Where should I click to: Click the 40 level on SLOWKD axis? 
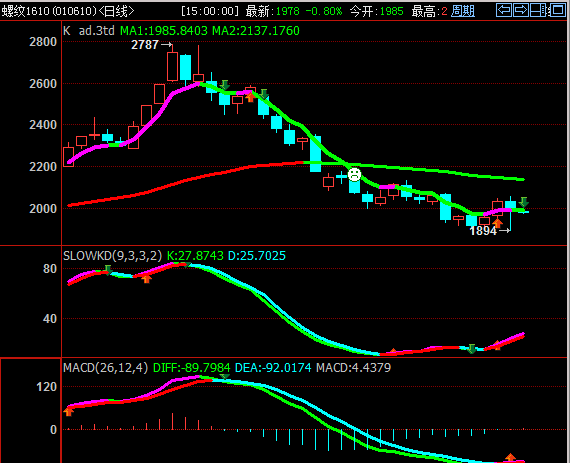click(50, 319)
